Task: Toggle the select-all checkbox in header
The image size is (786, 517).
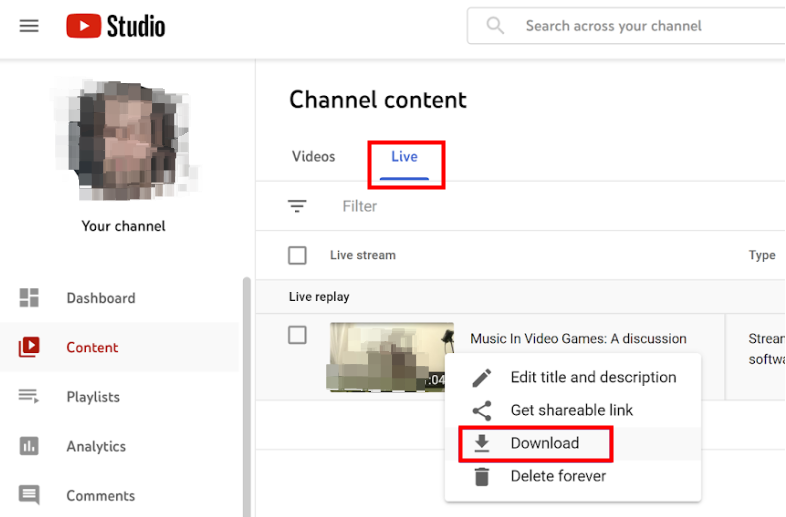Action: [x=297, y=255]
